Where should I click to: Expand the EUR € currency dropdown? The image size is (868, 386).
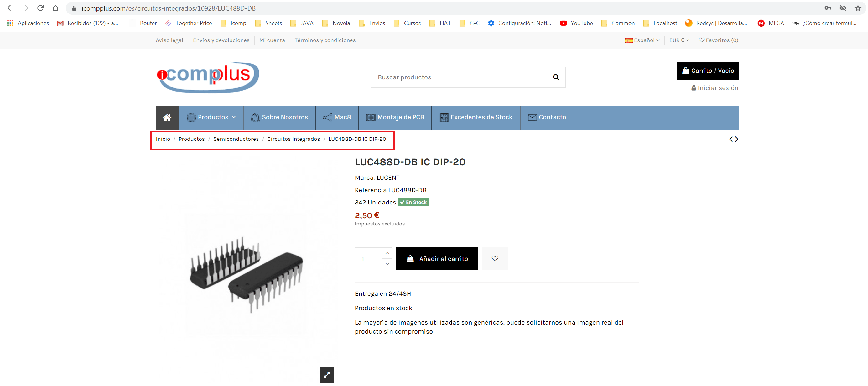[x=679, y=40]
